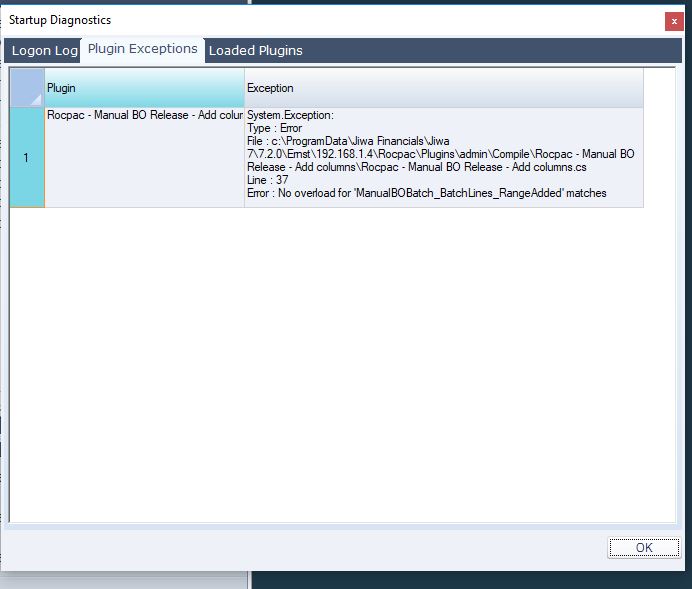This screenshot has height=589, width=692.
Task: Click the blank footer area left of OK
Action: tap(300, 547)
